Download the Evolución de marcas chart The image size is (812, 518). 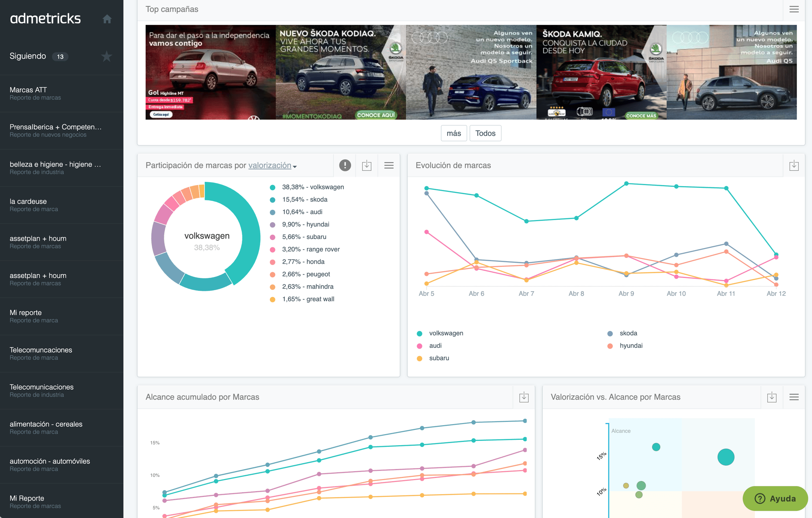(794, 165)
